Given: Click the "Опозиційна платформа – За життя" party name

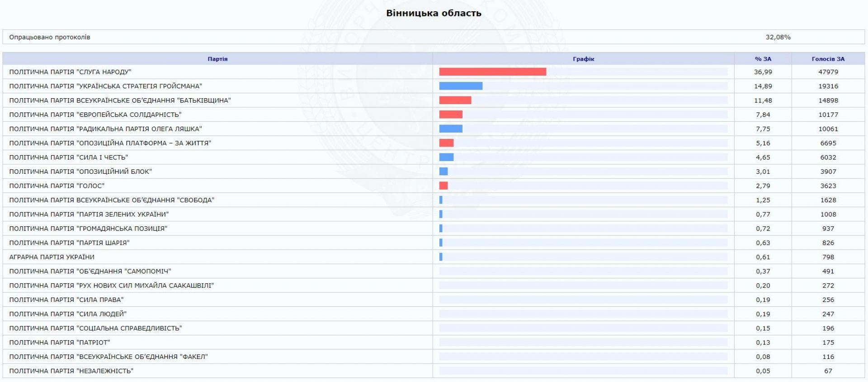Looking at the screenshot, I should pyautogui.click(x=110, y=143).
